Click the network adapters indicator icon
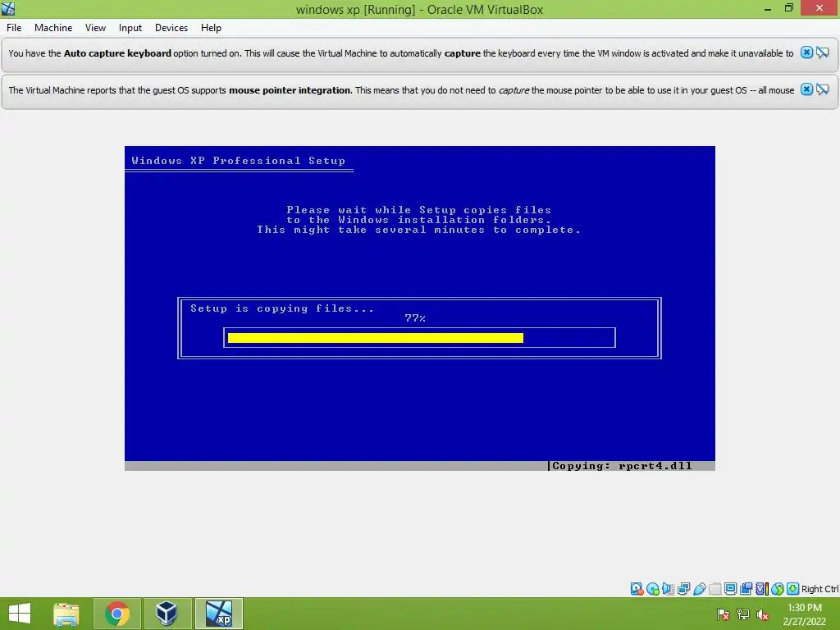 683,589
